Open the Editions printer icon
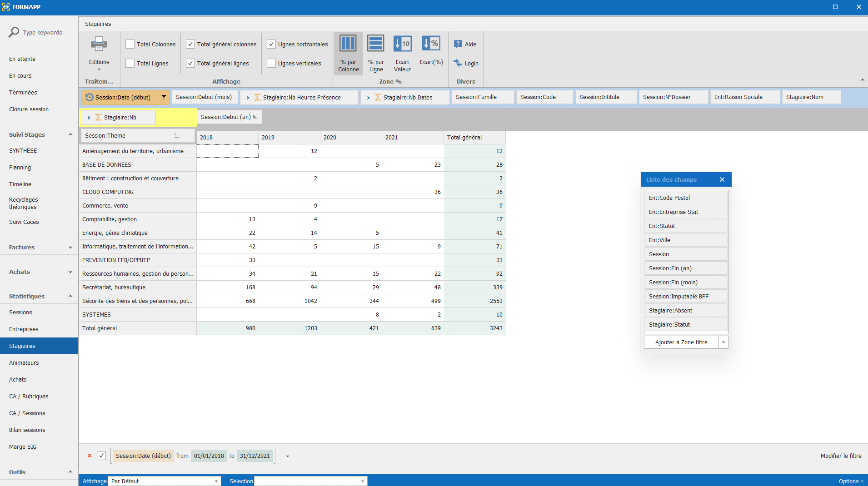The image size is (868, 486). (99, 44)
